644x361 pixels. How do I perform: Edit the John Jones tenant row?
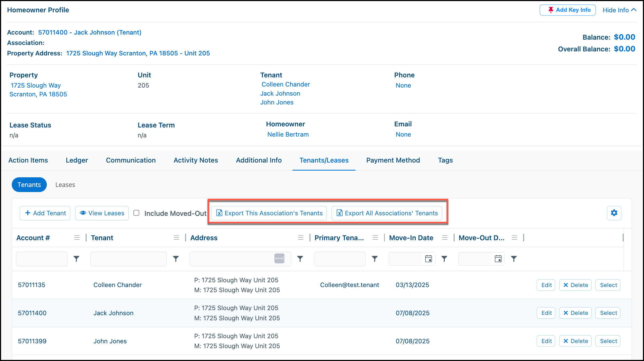(x=546, y=341)
